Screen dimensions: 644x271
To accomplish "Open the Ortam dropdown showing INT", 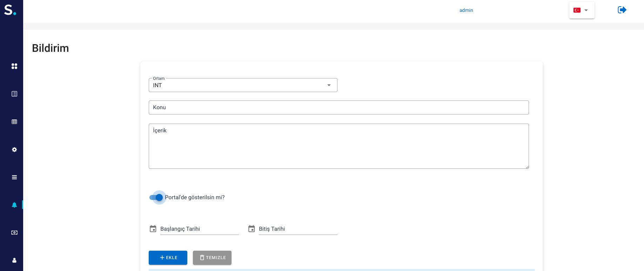I will (x=243, y=85).
